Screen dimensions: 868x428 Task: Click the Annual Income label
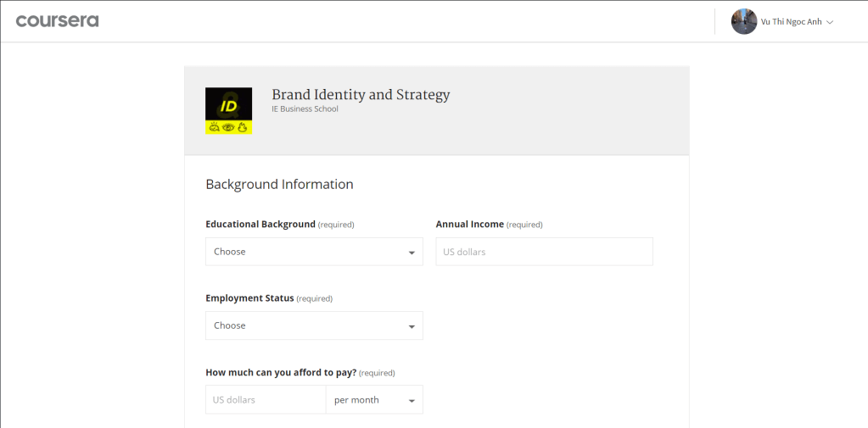click(x=469, y=225)
